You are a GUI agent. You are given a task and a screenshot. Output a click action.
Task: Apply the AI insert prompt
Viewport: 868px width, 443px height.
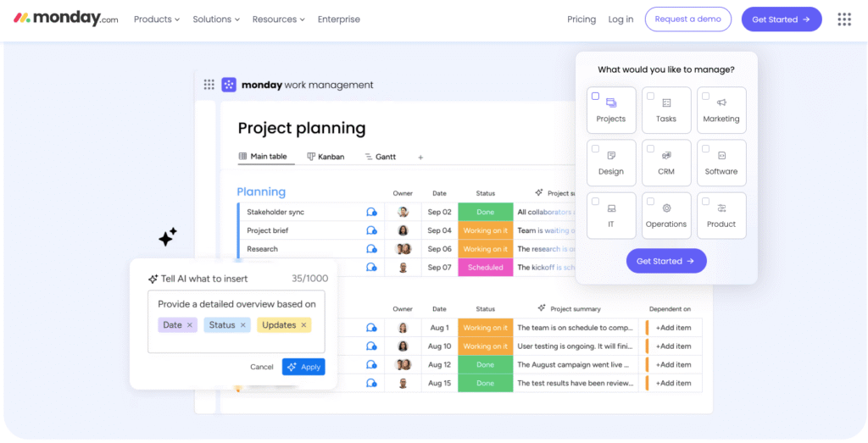point(303,368)
